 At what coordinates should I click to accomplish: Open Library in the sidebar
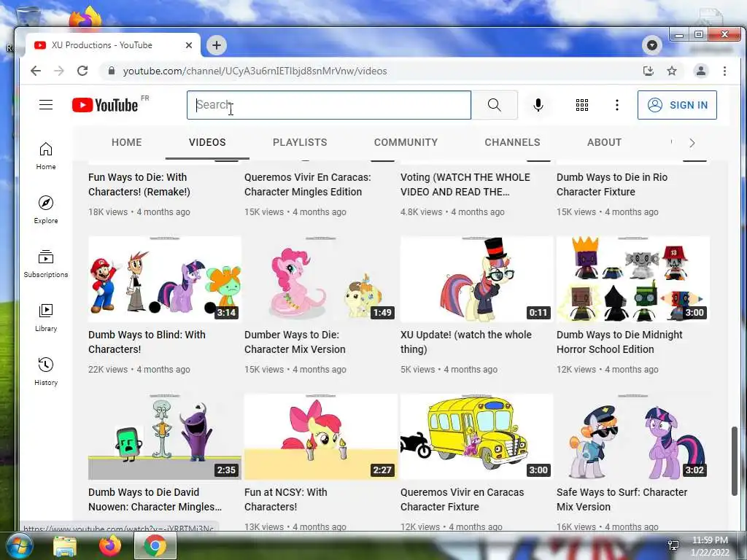pyautogui.click(x=46, y=318)
